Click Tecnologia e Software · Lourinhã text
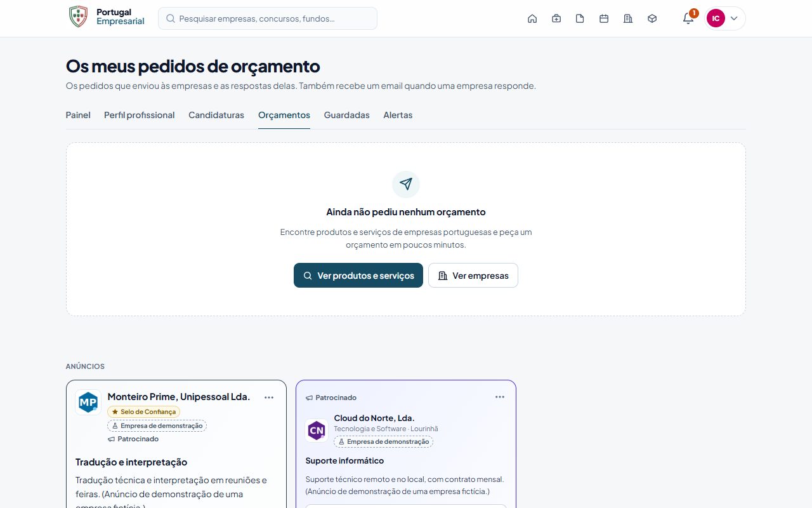812x508 pixels. pyautogui.click(x=386, y=429)
